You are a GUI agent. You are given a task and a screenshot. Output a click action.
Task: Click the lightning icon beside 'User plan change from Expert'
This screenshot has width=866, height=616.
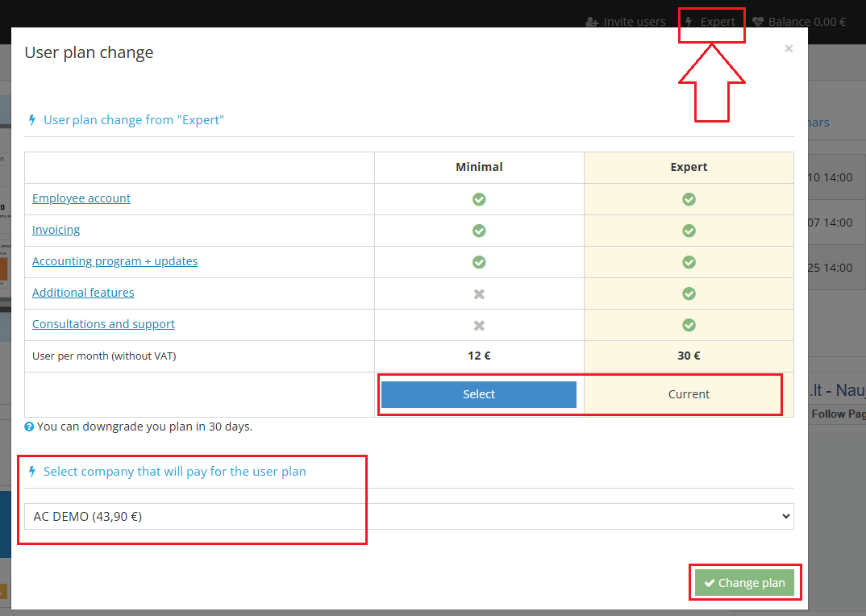[x=31, y=119]
